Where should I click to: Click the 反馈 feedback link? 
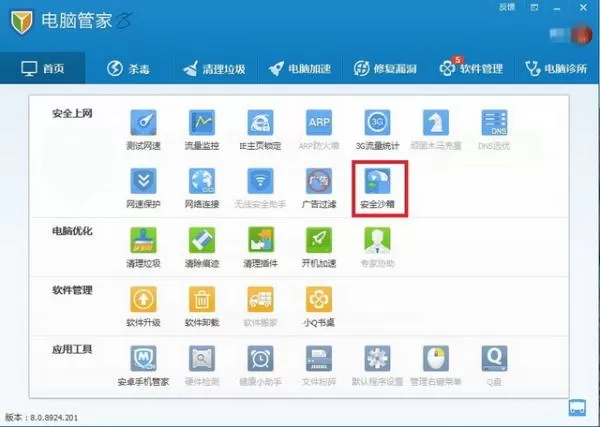point(507,7)
